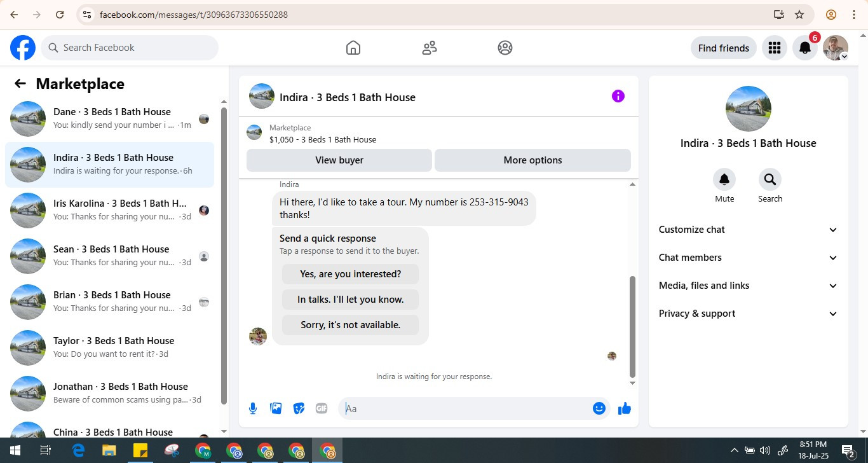Bookmark this page with the star icon
868x463 pixels.
(799, 15)
